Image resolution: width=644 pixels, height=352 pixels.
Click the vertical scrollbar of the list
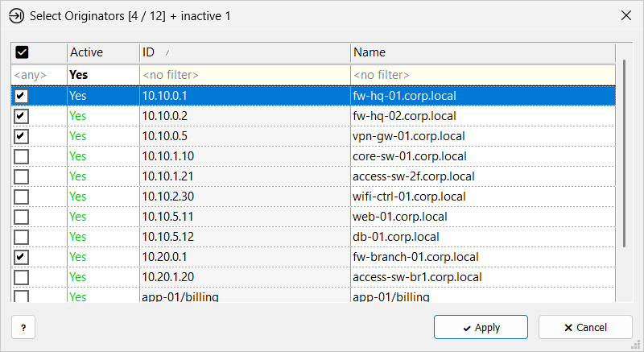click(625, 154)
